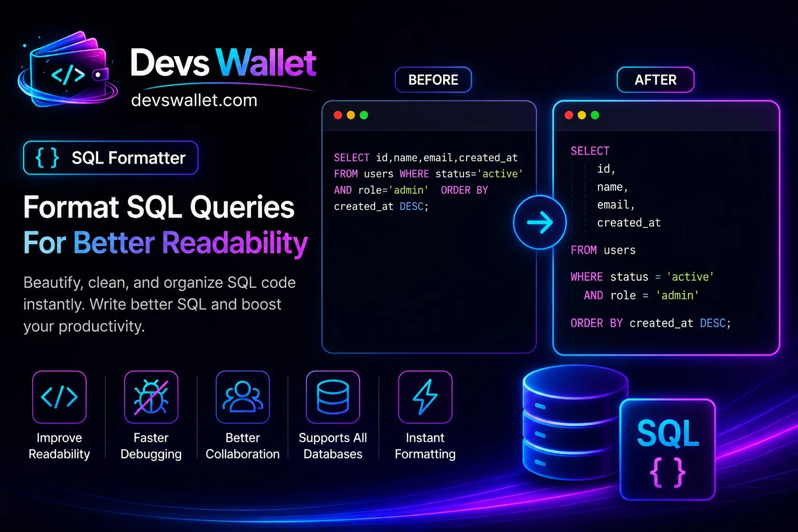Screen dimensions: 798x532
Task: Click 'Instant Formatting' label
Action: [x=425, y=446]
